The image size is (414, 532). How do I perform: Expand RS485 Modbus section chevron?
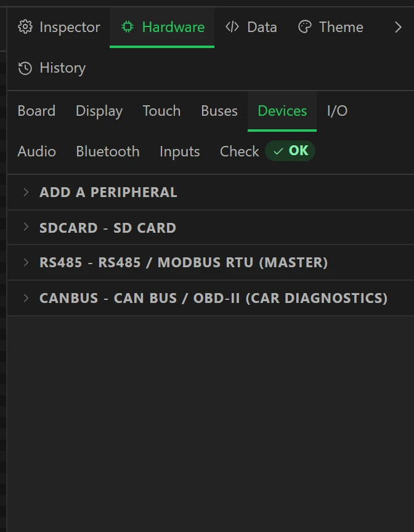[26, 262]
